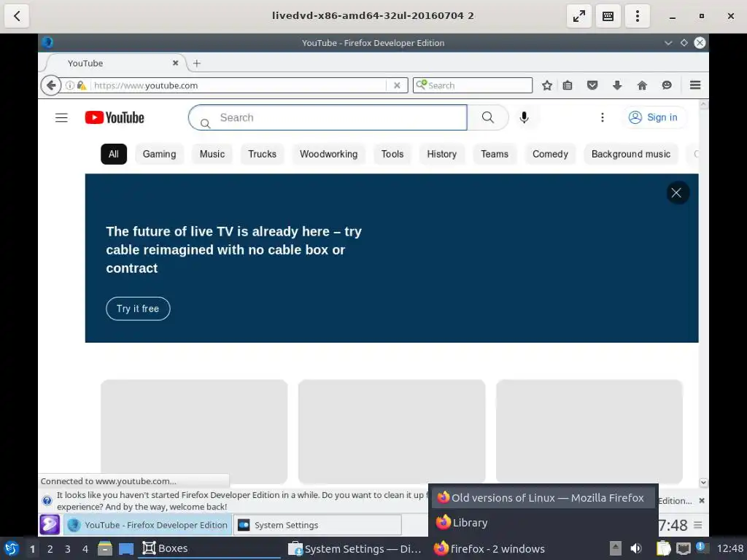Select the Trucks filter chip
Screen dimensions: 747x560
(262, 154)
